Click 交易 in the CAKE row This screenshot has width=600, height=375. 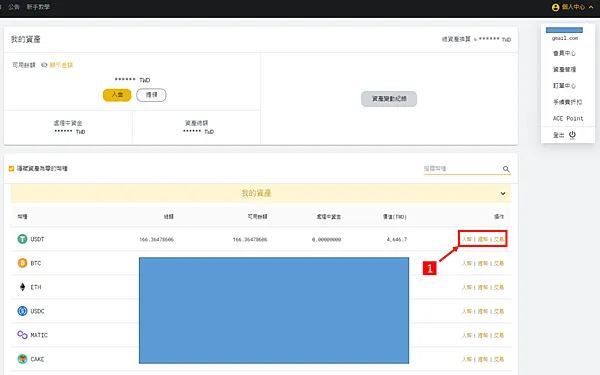click(x=499, y=359)
